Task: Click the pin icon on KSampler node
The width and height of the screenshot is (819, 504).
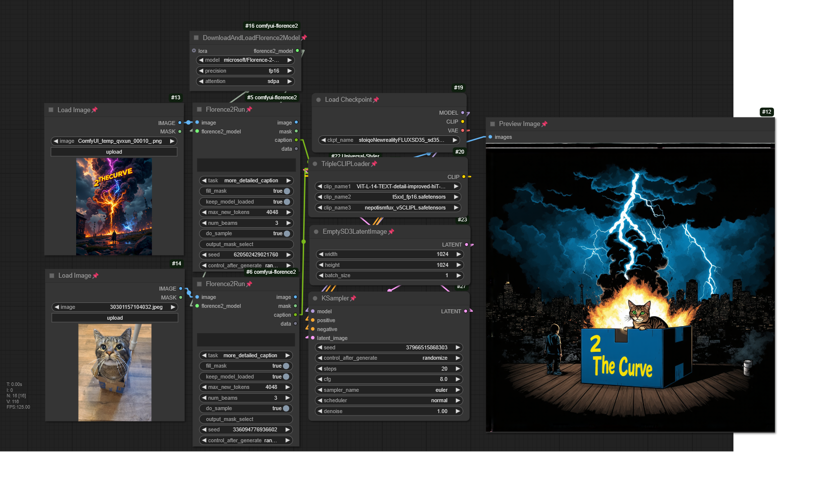Action: pyautogui.click(x=353, y=298)
